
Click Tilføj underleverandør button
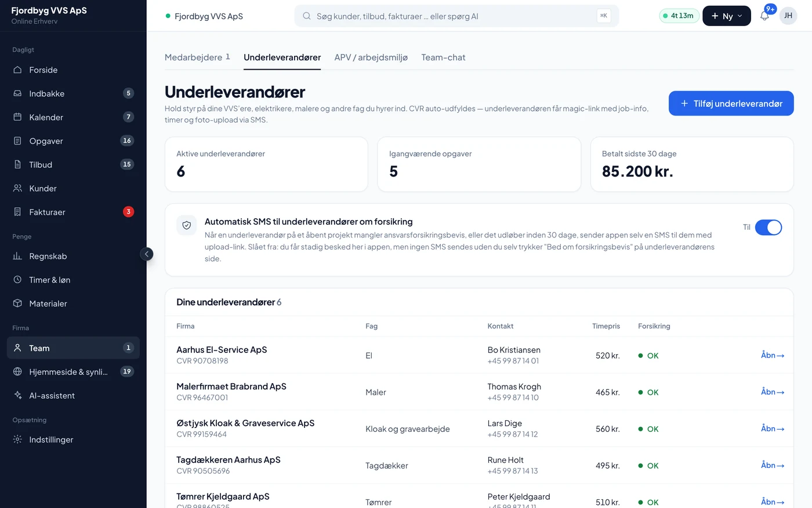(731, 103)
